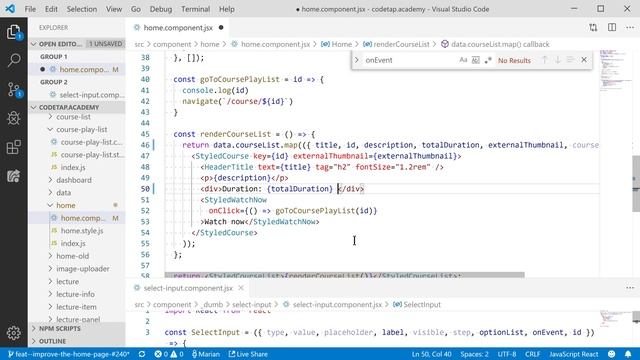Close the find widget
Viewport: 640px width, 360px height.
(584, 60)
